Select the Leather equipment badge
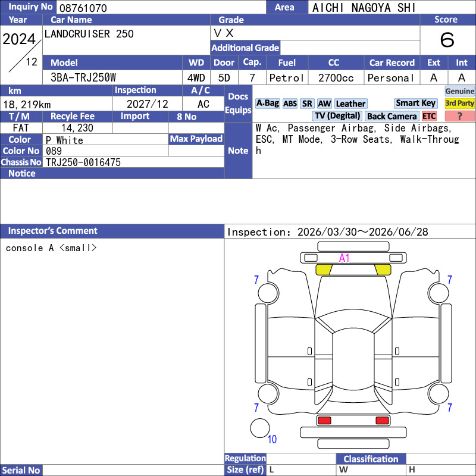Image resolution: width=476 pixels, height=476 pixels. click(x=350, y=104)
